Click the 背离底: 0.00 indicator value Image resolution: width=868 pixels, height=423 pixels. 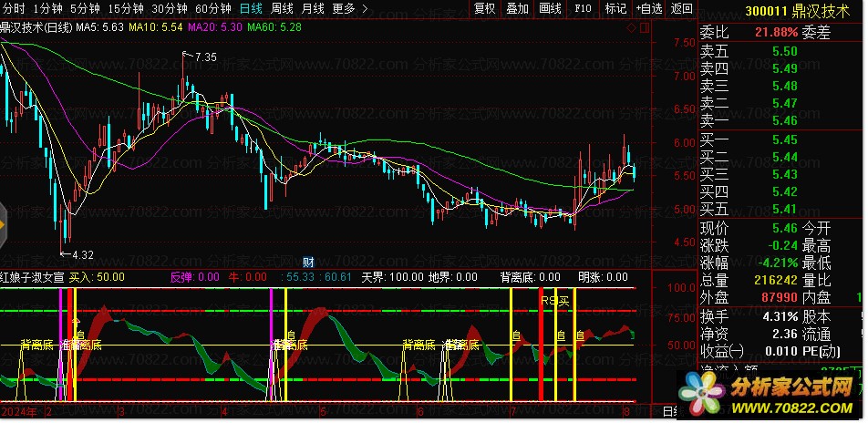[531, 277]
